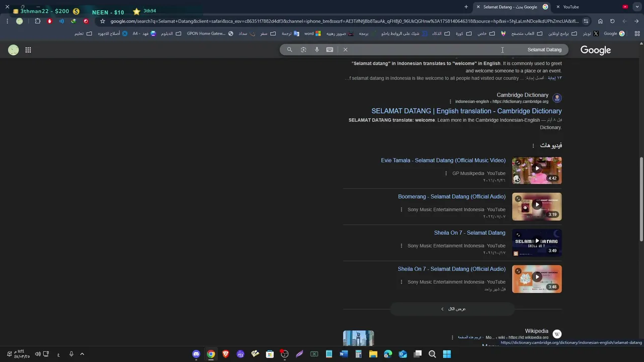Play the Sheila On 7 3:49 thumbnail

click(537, 243)
